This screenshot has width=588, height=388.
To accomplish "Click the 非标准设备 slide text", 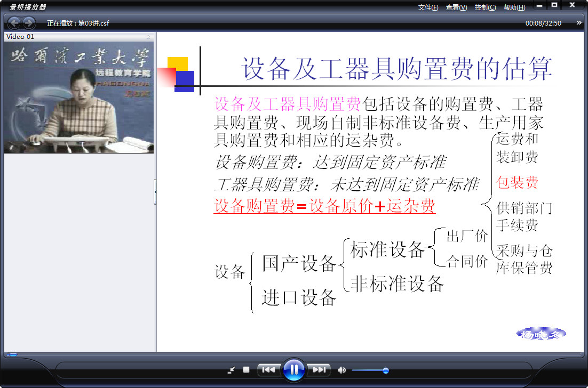I will (x=397, y=284).
